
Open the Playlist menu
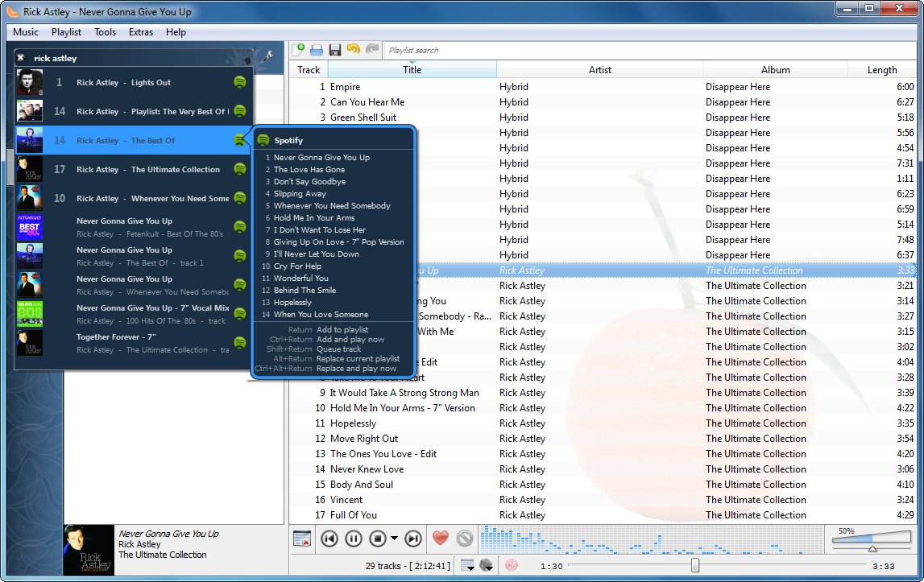pyautogui.click(x=66, y=32)
